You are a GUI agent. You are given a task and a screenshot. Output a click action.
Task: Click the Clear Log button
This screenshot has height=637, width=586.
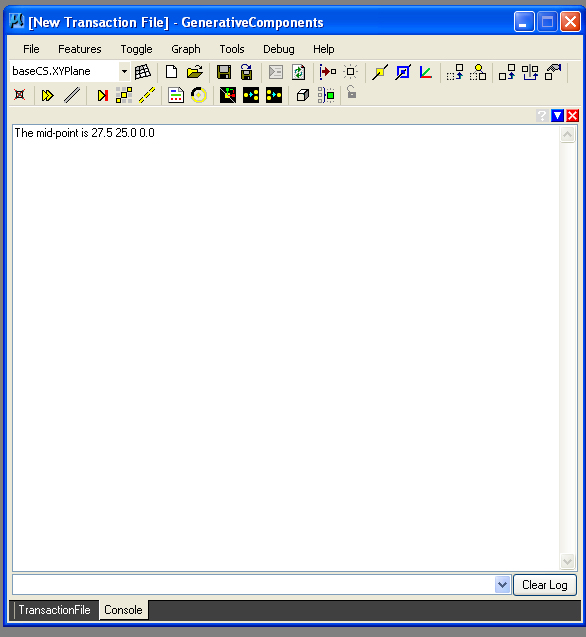(545, 585)
